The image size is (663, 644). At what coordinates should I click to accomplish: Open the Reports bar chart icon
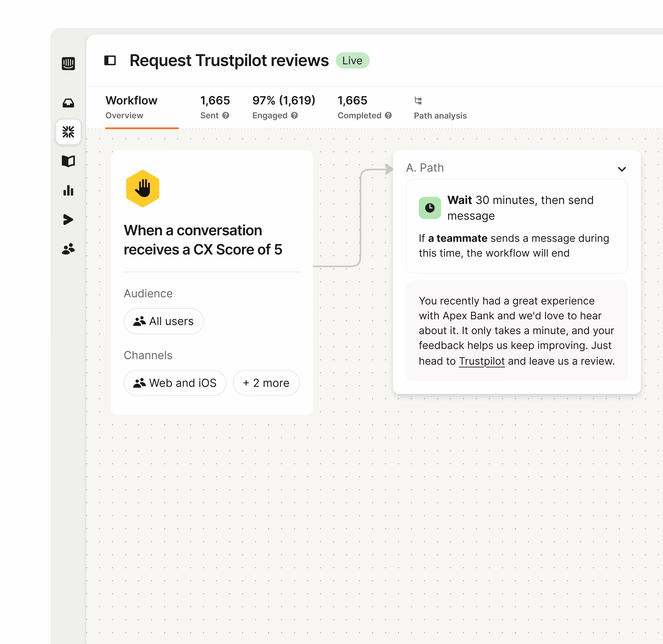click(68, 190)
